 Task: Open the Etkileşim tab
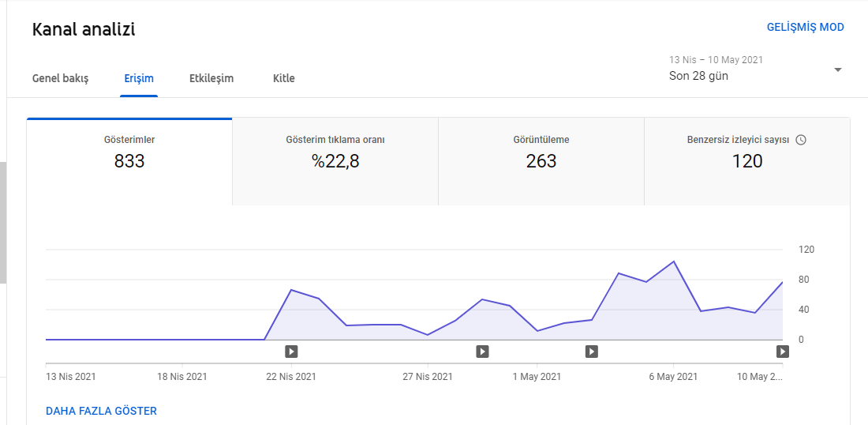tap(211, 78)
